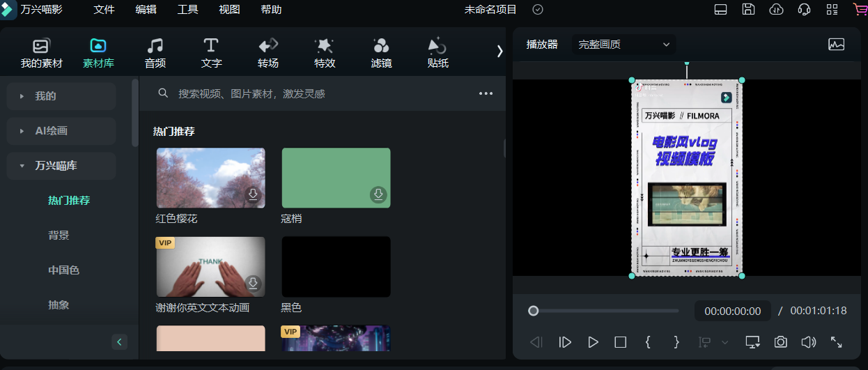Open the 视图 menu
This screenshot has height=370, width=868.
coord(229,10)
